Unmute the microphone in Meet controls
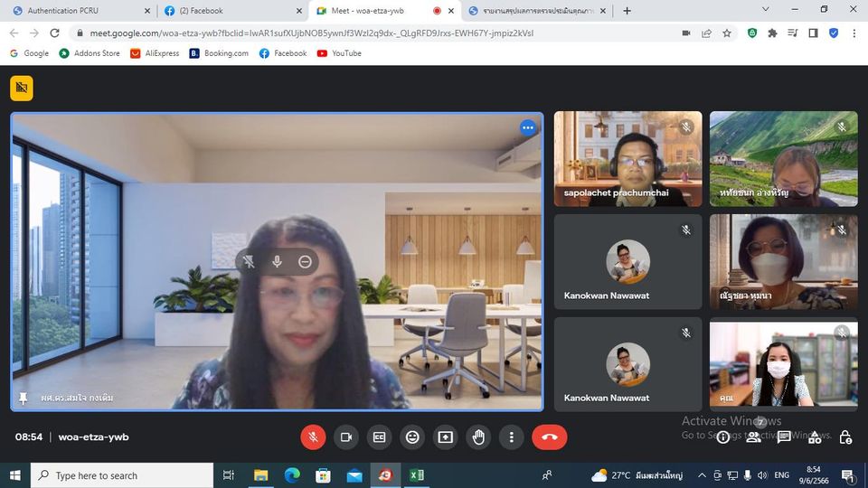868x488 pixels. [313, 437]
